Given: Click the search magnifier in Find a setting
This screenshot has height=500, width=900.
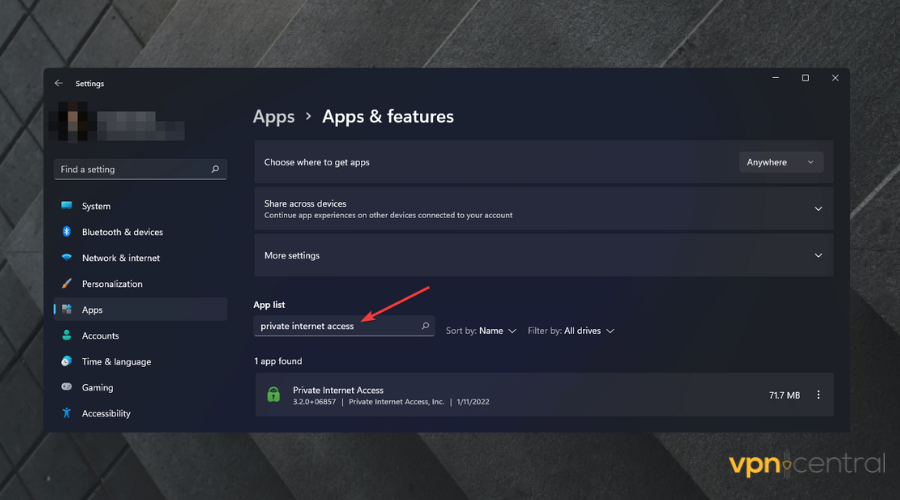Looking at the screenshot, I should (x=215, y=170).
